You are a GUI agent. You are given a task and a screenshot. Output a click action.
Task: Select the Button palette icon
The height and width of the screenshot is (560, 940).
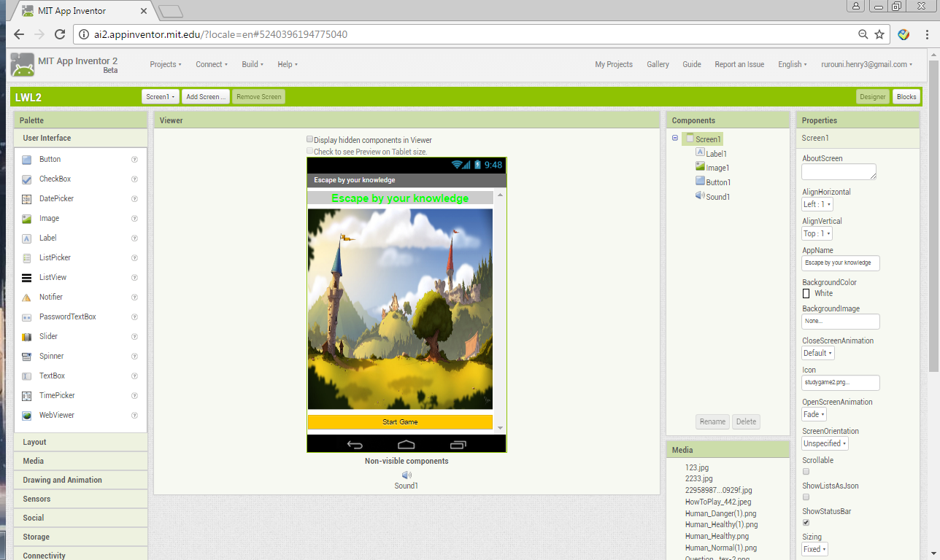(x=27, y=160)
